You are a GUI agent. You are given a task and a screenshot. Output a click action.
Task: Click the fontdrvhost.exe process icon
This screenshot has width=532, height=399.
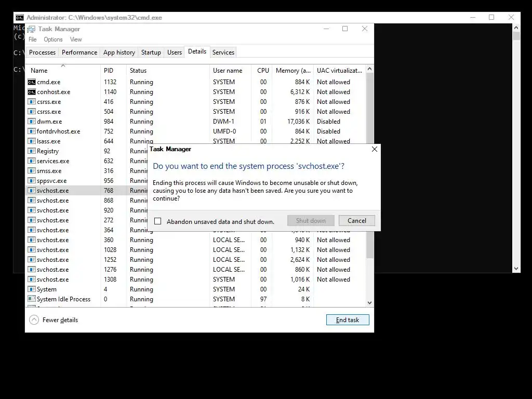click(32, 131)
